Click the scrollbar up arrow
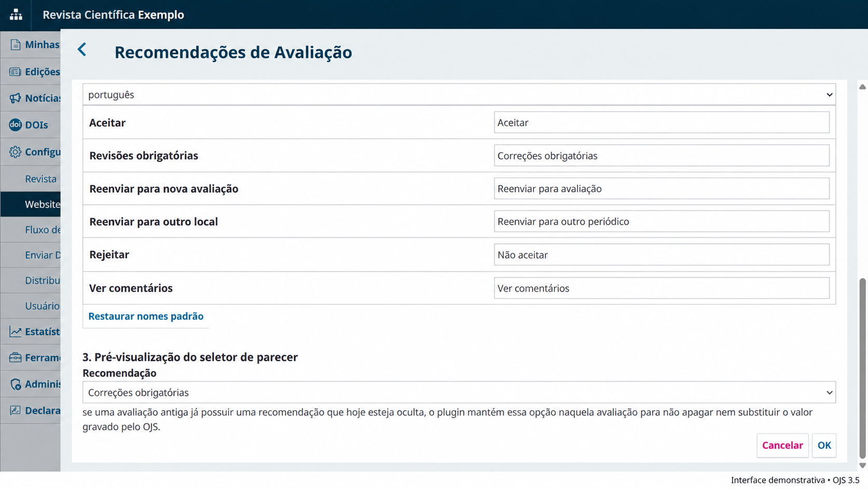 (862, 87)
